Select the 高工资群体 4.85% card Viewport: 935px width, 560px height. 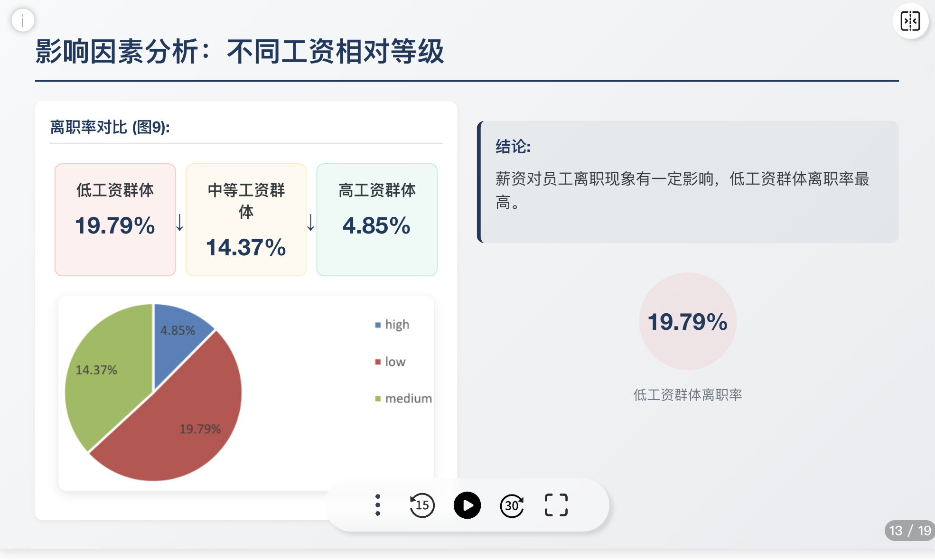377,220
